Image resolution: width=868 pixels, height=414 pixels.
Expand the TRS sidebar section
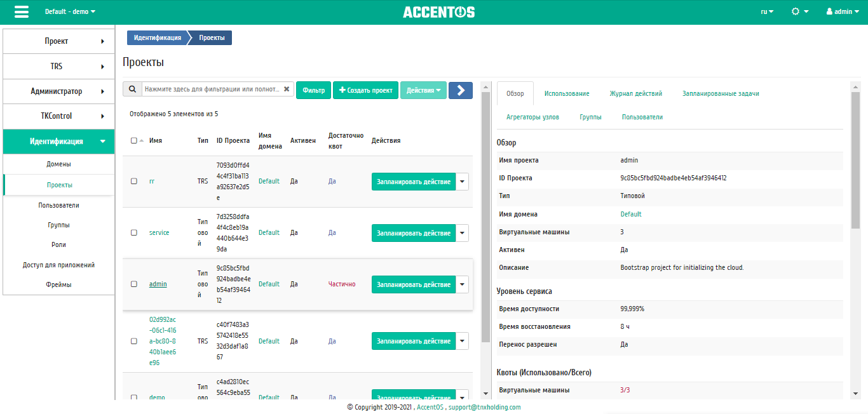[58, 66]
